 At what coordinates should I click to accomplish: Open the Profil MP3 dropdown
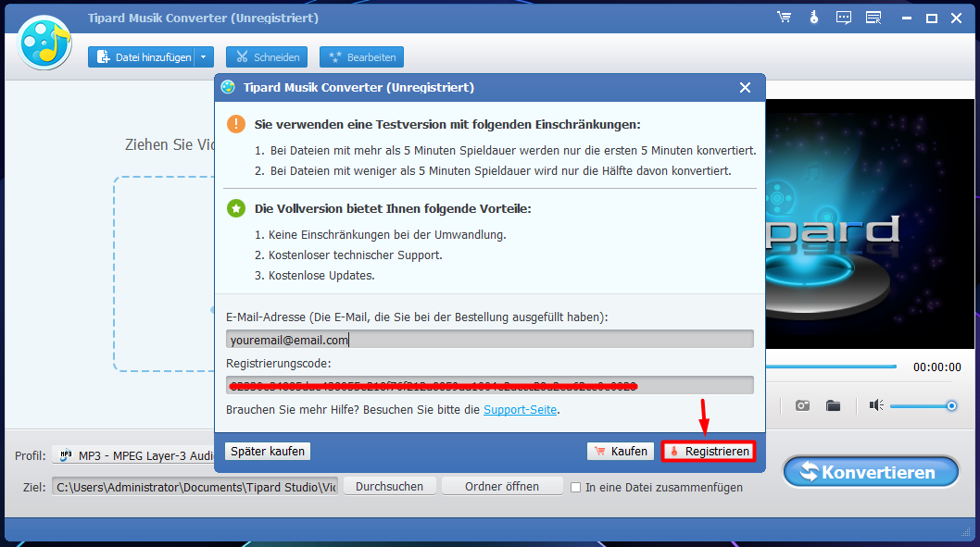[x=133, y=455]
